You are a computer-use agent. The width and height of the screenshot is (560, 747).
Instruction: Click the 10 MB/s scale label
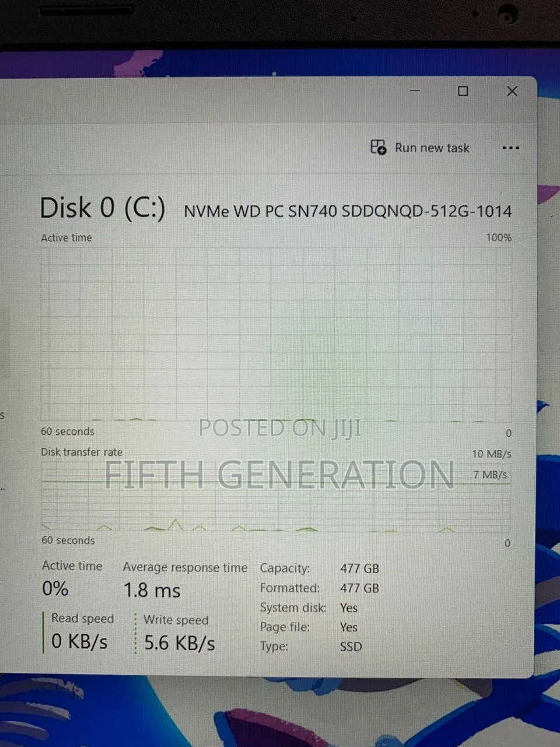coord(492,453)
